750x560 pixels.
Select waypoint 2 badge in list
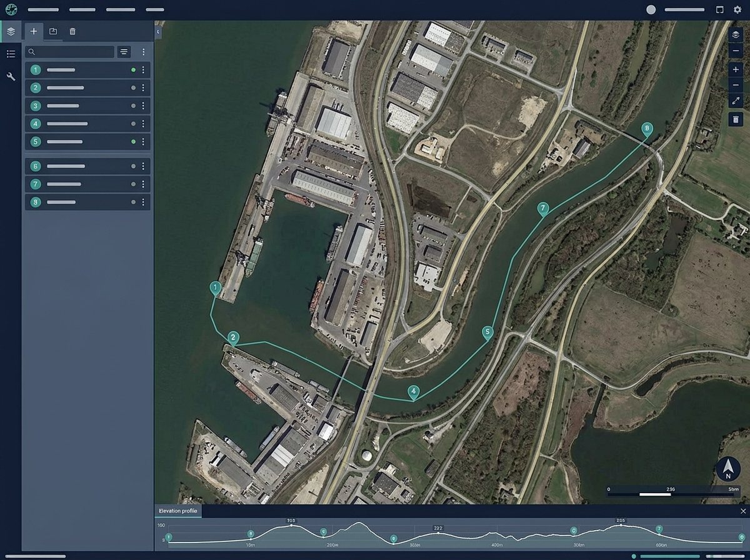coord(36,88)
